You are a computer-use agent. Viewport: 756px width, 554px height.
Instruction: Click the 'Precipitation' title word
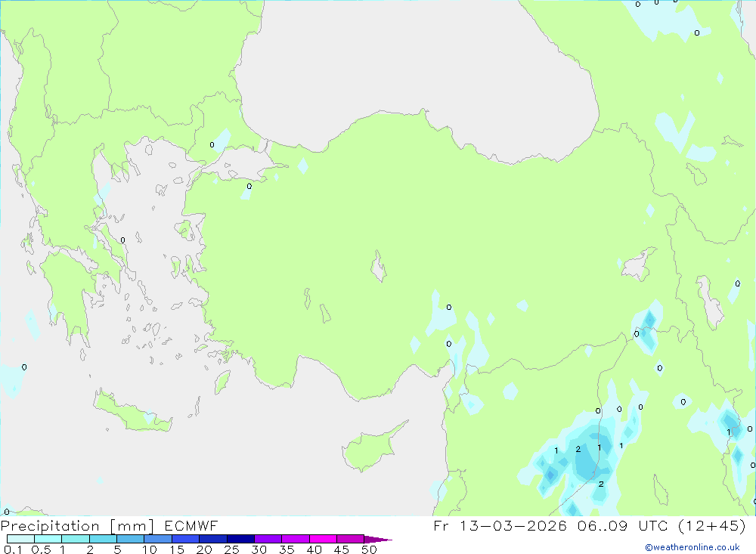[x=50, y=525]
